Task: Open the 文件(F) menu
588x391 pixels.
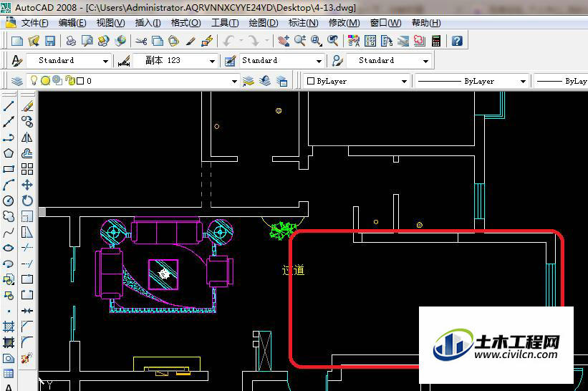Action: tap(34, 23)
